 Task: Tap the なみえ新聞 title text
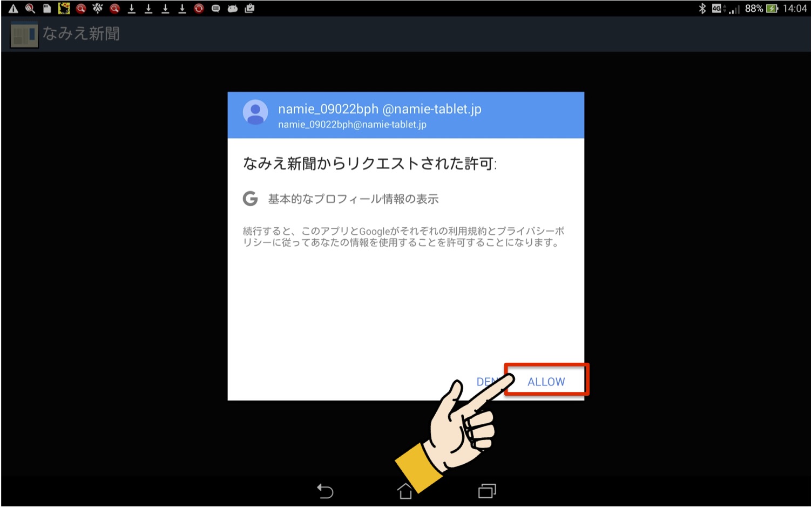point(81,33)
